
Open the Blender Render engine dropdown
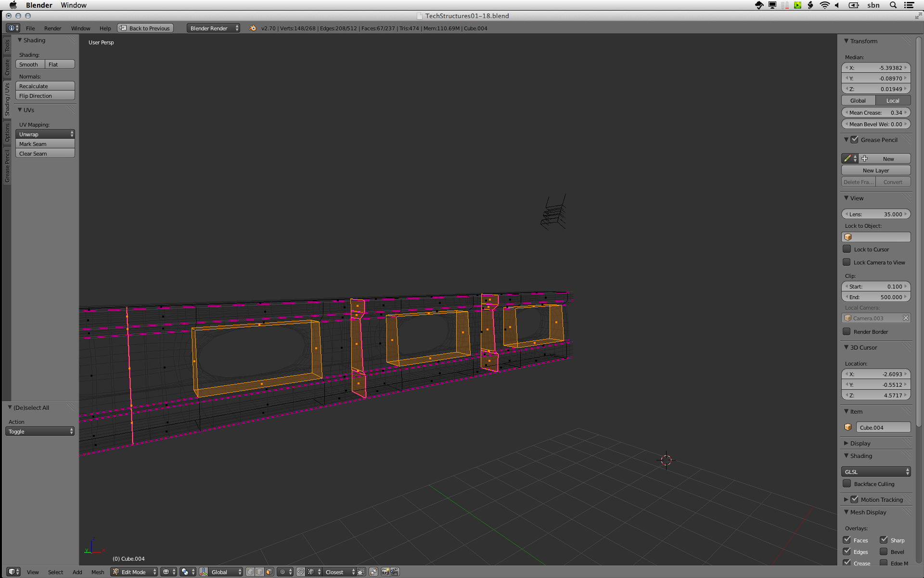(x=213, y=28)
